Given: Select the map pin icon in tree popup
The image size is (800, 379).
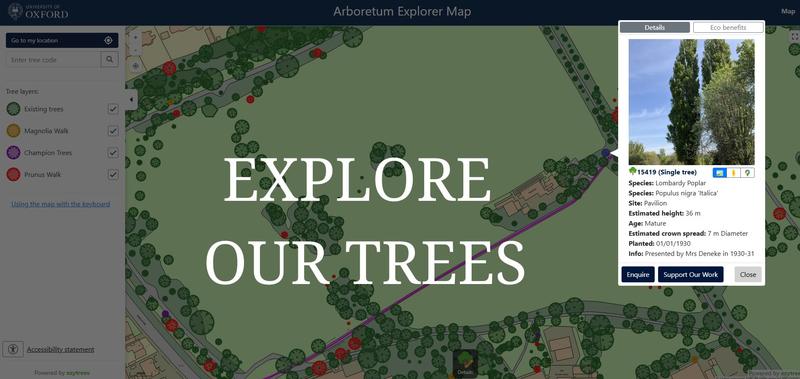Looking at the screenshot, I should click(747, 173).
